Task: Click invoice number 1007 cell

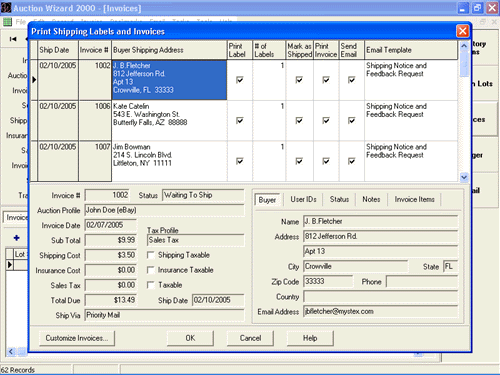Action: [95, 161]
